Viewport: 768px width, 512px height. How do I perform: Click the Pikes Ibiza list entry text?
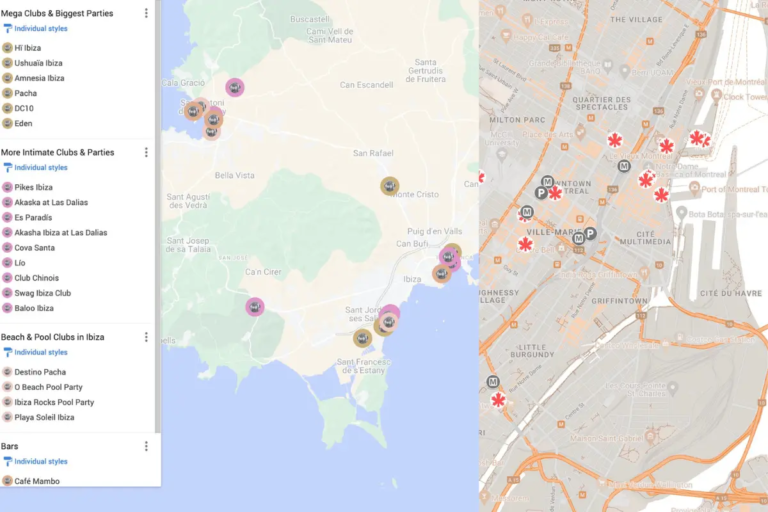pyautogui.click(x=33, y=187)
